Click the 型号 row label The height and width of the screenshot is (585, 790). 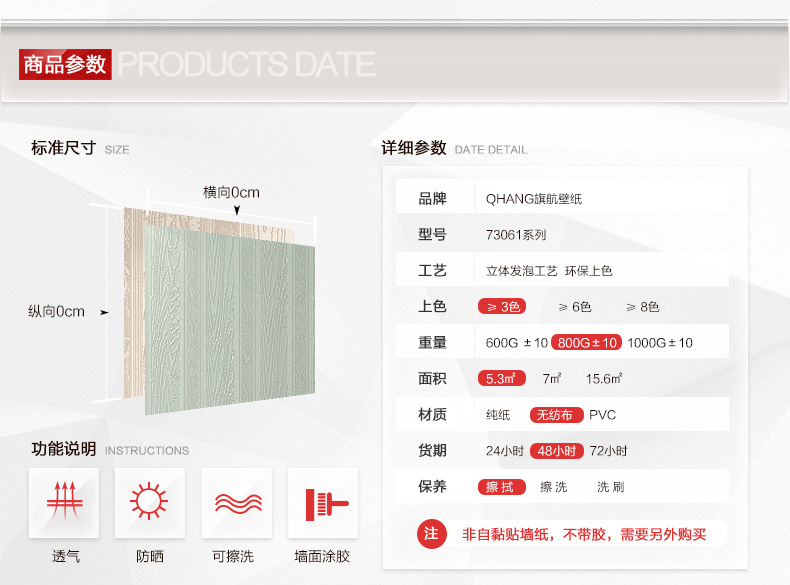[x=432, y=235]
